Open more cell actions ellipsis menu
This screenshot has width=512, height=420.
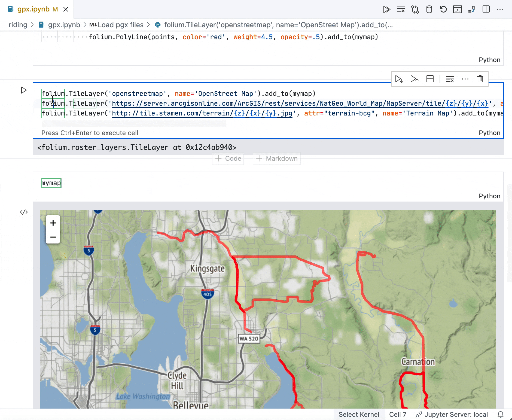[465, 79]
